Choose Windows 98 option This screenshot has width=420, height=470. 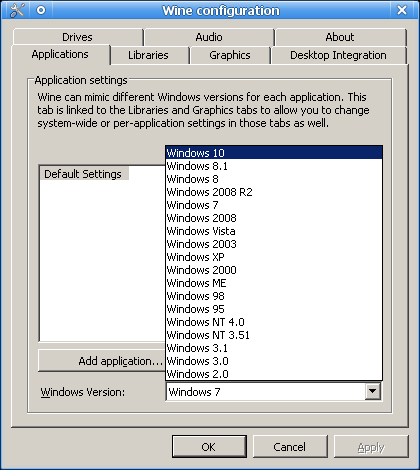274,296
